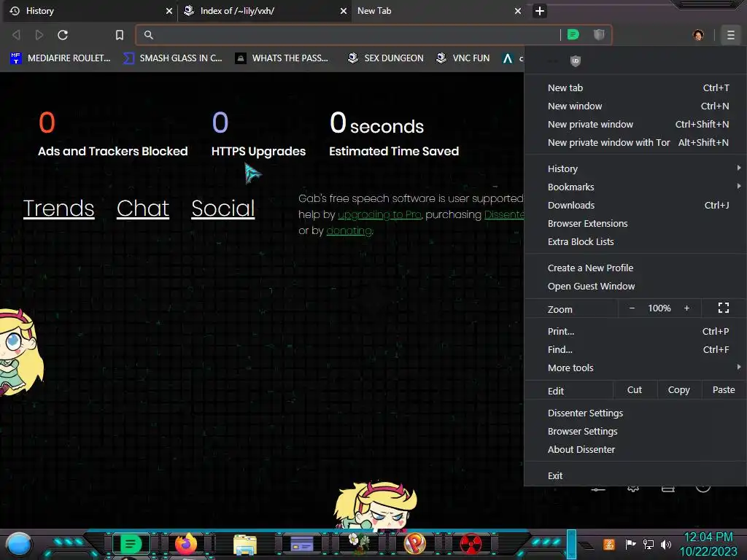
Task: Choose New private window
Action: click(x=635, y=124)
